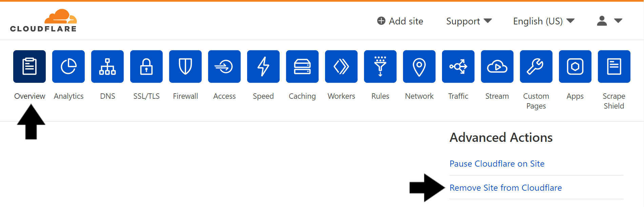Open the Custom Pages wrench icon
Viewport: 644px width, 207px height.
pyautogui.click(x=536, y=67)
